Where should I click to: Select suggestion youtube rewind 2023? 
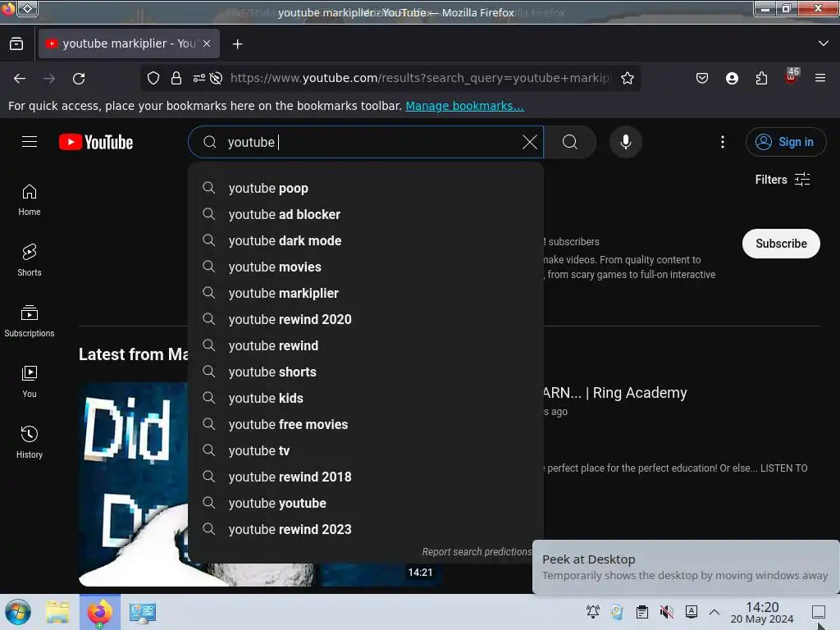(x=365, y=529)
